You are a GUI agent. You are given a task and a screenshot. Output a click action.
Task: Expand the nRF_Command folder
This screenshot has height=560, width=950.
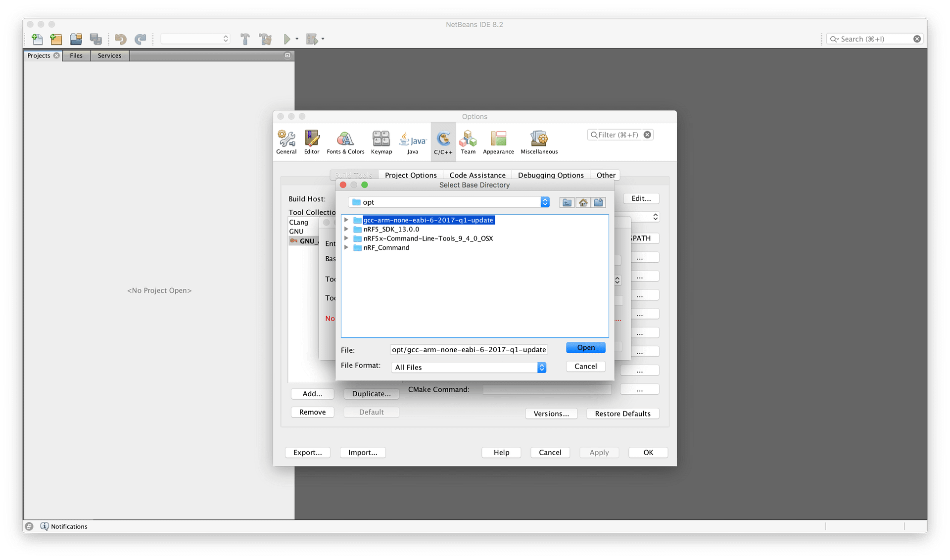point(346,247)
